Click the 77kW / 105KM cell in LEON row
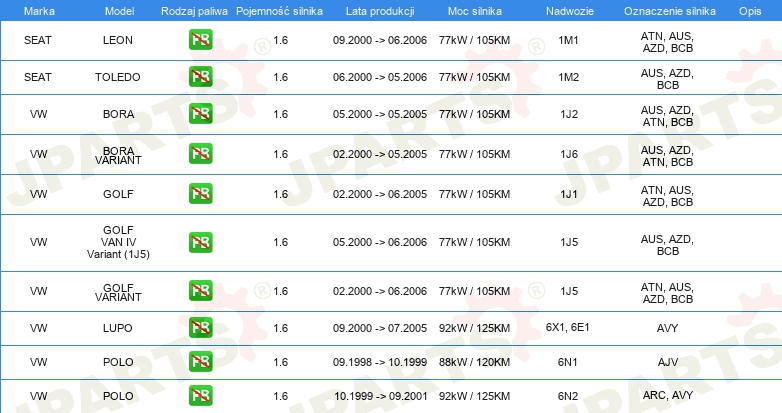Image resolution: width=782 pixels, height=413 pixels. click(474, 40)
